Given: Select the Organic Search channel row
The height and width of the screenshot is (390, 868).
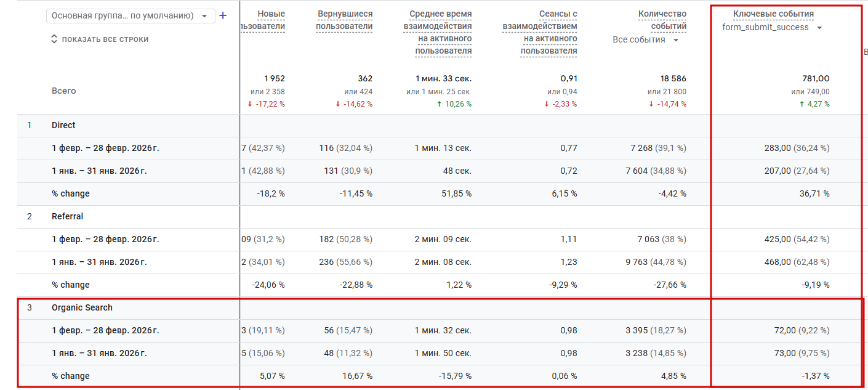Looking at the screenshot, I should pyautogui.click(x=82, y=307).
